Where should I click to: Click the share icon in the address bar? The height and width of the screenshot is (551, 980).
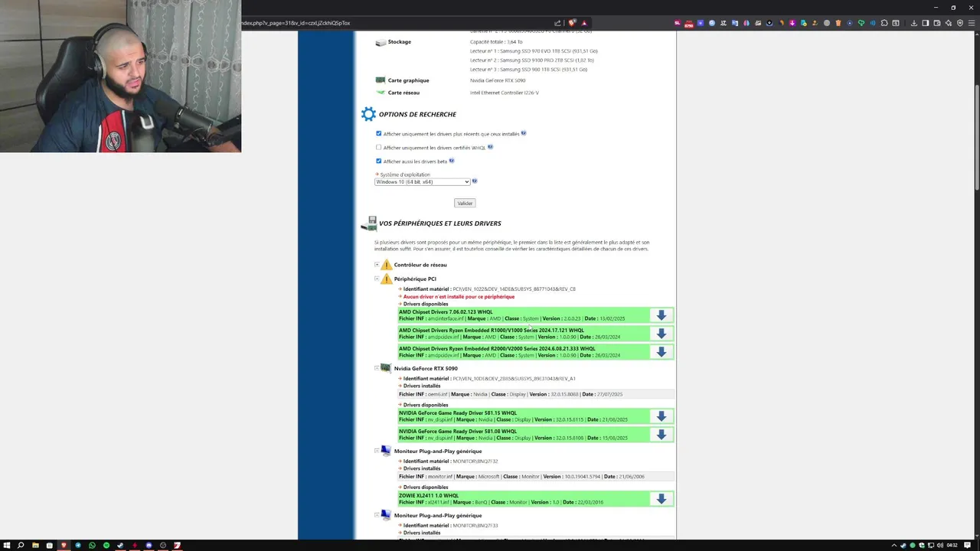point(557,23)
